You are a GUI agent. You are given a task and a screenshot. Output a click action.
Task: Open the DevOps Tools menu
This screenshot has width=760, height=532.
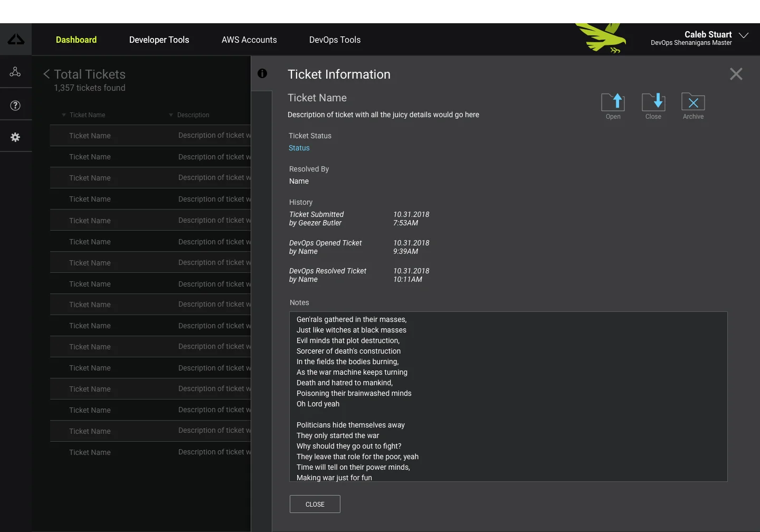click(x=335, y=40)
